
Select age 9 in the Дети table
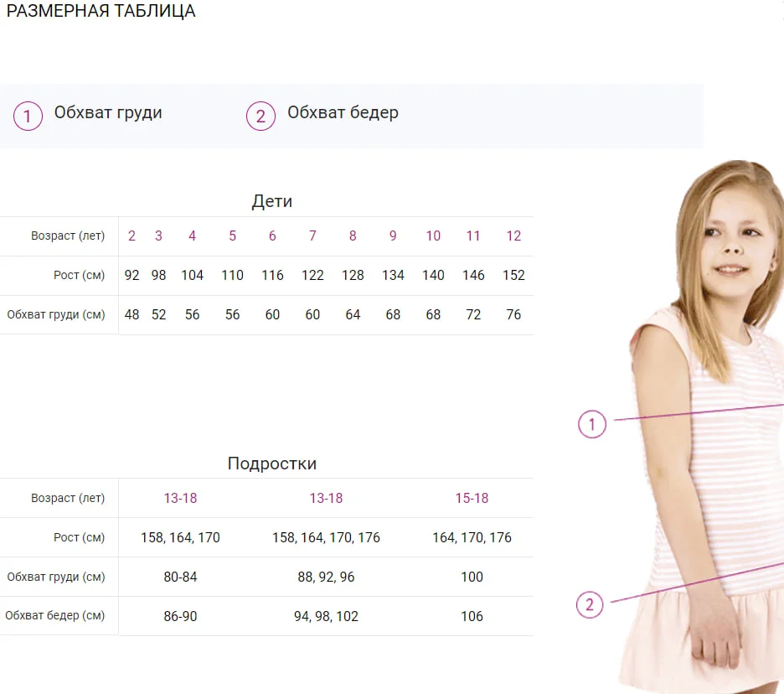click(393, 236)
